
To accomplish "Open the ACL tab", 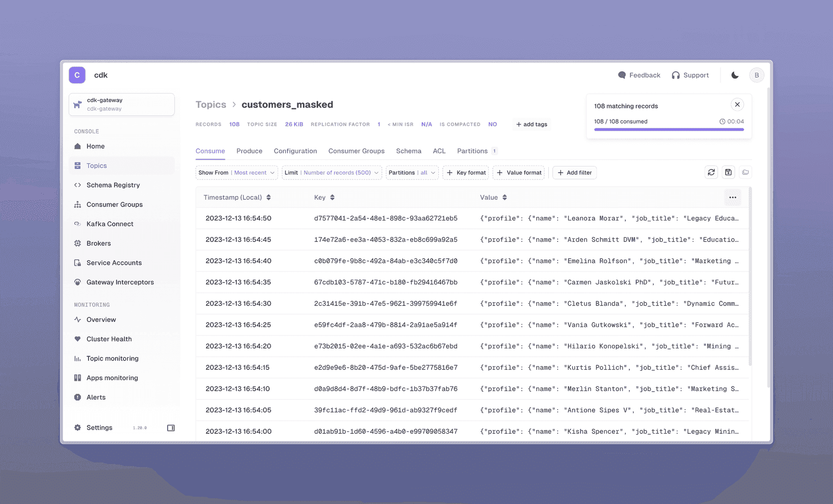I will [x=439, y=151].
